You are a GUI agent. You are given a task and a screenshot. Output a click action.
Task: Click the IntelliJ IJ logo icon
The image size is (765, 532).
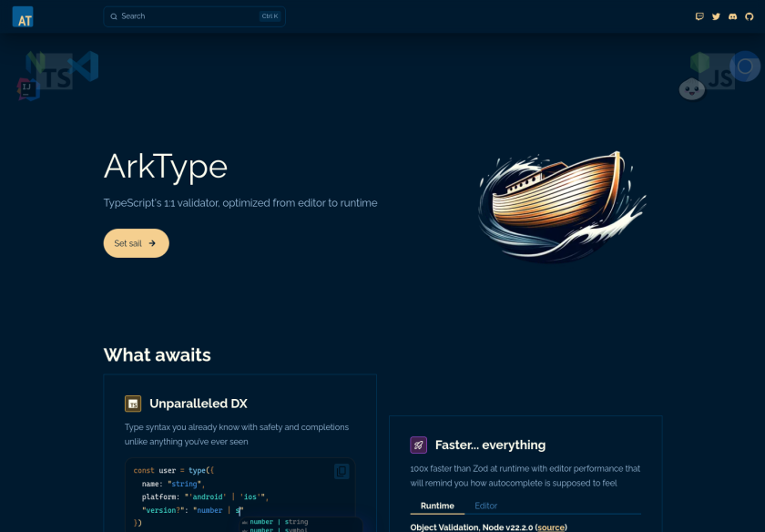pos(28,89)
